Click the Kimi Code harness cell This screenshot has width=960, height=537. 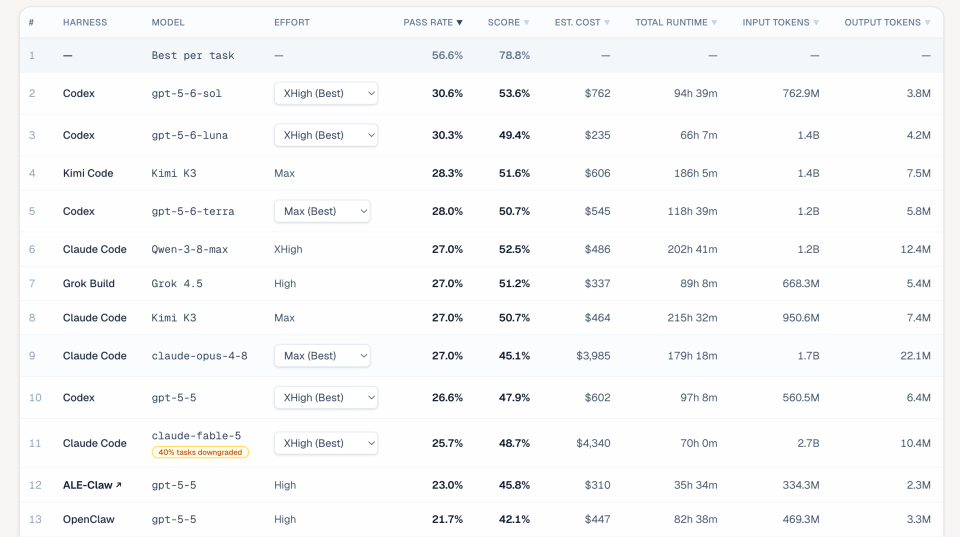click(88, 173)
